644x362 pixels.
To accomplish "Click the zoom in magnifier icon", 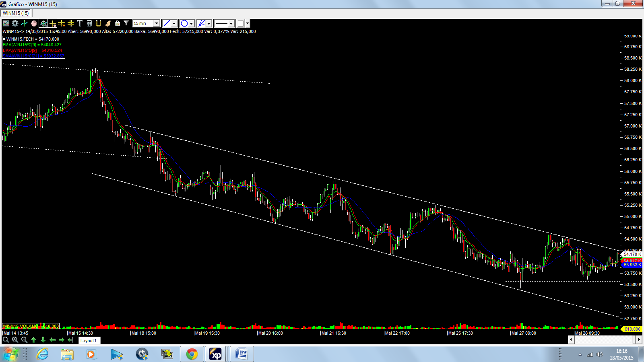I will (x=15, y=340).
